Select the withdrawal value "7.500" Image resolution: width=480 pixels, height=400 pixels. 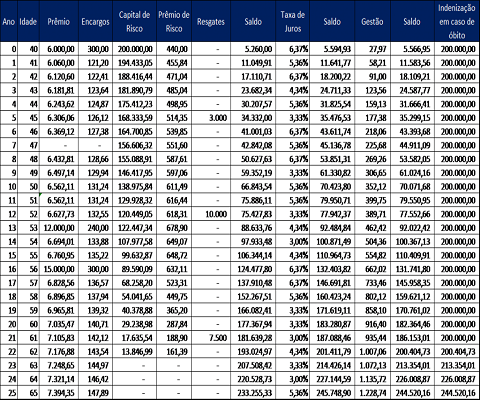tap(218, 338)
